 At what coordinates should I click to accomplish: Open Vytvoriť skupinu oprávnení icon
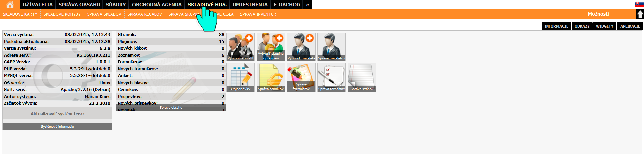271,47
